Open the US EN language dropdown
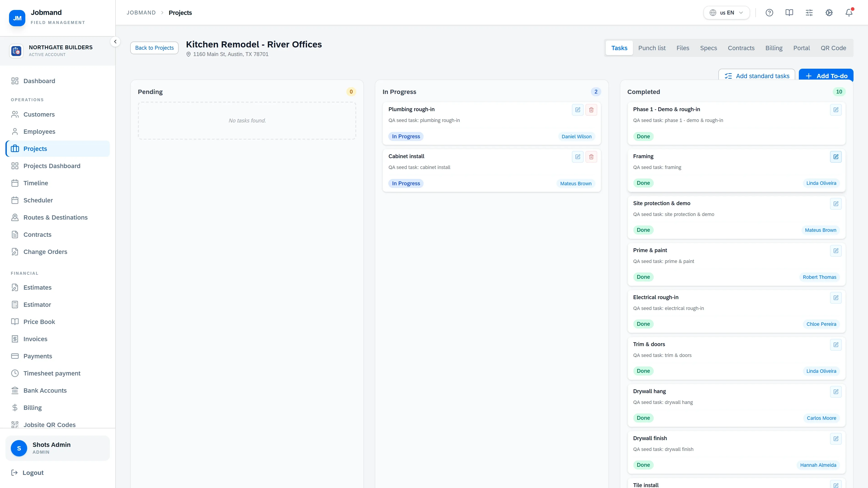 coord(726,13)
